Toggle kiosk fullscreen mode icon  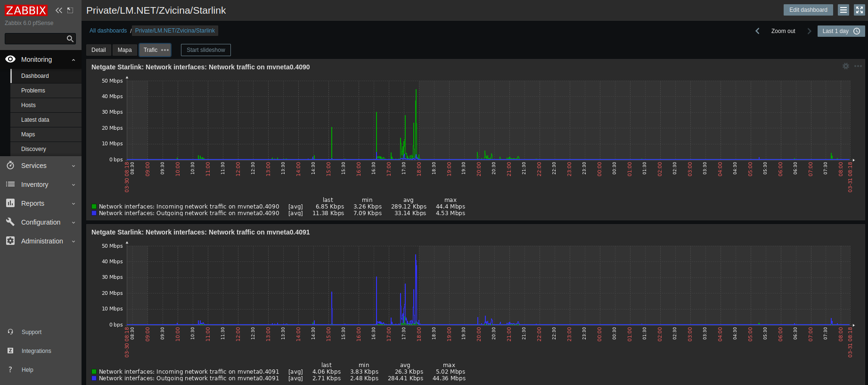(x=860, y=10)
